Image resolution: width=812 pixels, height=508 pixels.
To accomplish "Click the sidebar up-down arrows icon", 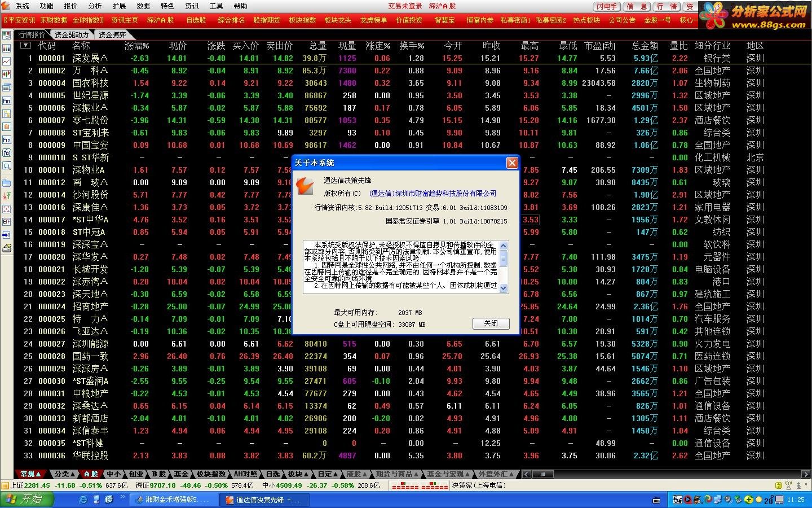I will [6, 196].
